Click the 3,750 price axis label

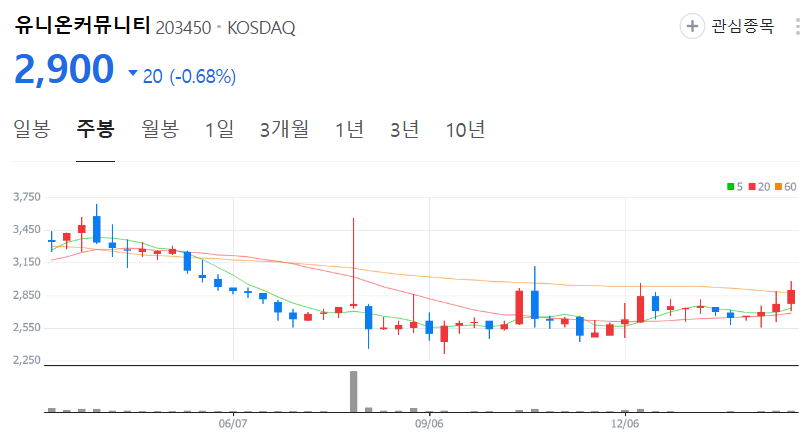[27, 197]
